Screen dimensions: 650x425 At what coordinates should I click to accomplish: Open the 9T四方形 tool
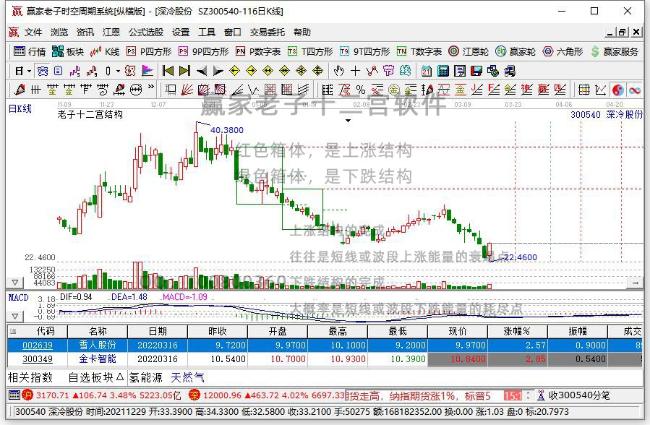(365, 51)
